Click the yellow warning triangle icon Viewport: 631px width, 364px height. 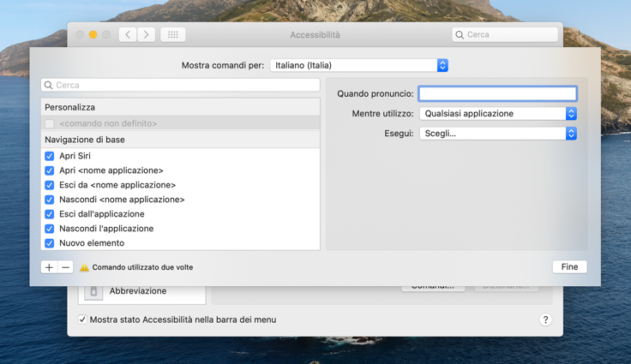pos(84,267)
